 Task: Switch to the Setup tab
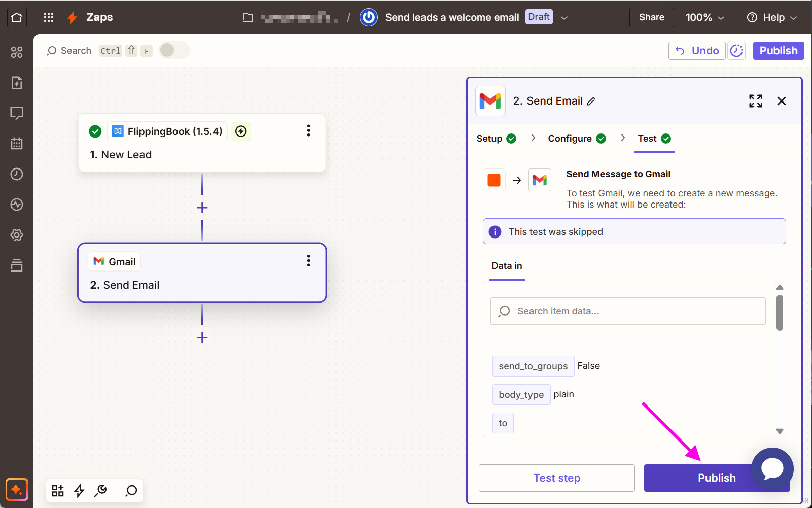click(x=496, y=139)
